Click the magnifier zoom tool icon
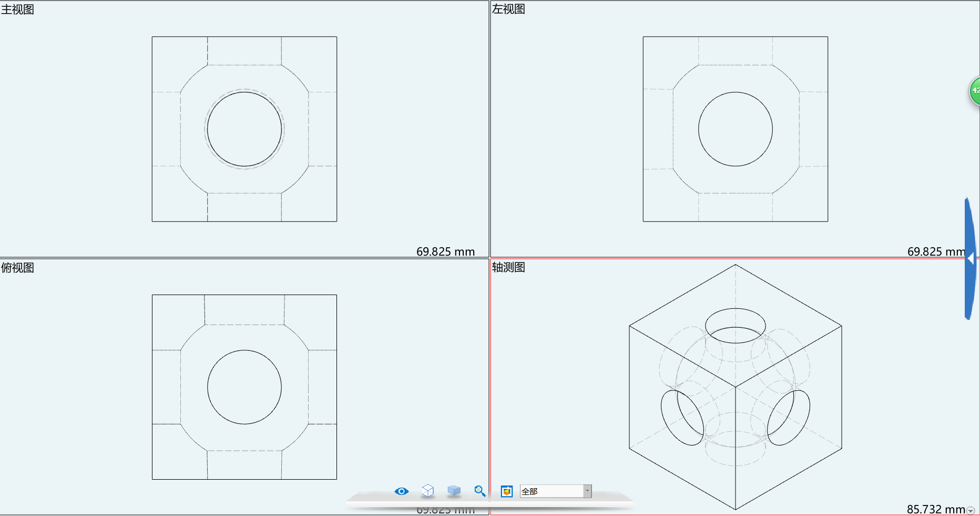Image resolution: width=980 pixels, height=516 pixels. pos(480,491)
